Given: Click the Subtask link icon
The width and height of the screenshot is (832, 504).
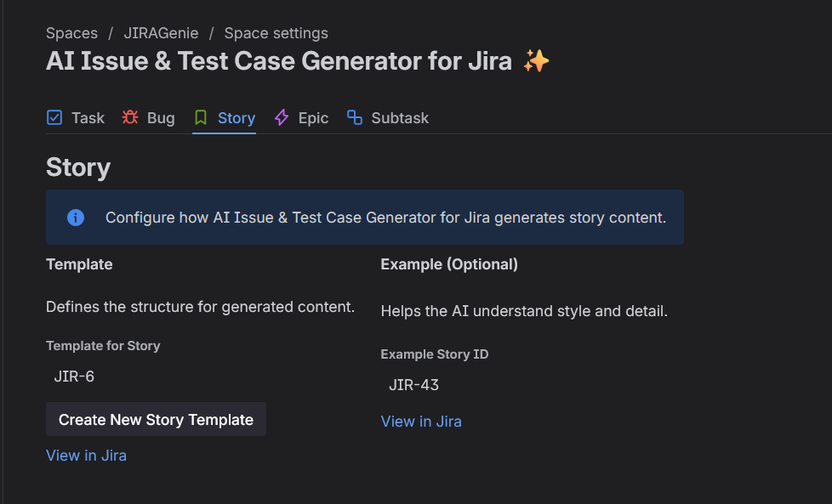Looking at the screenshot, I should click(355, 117).
